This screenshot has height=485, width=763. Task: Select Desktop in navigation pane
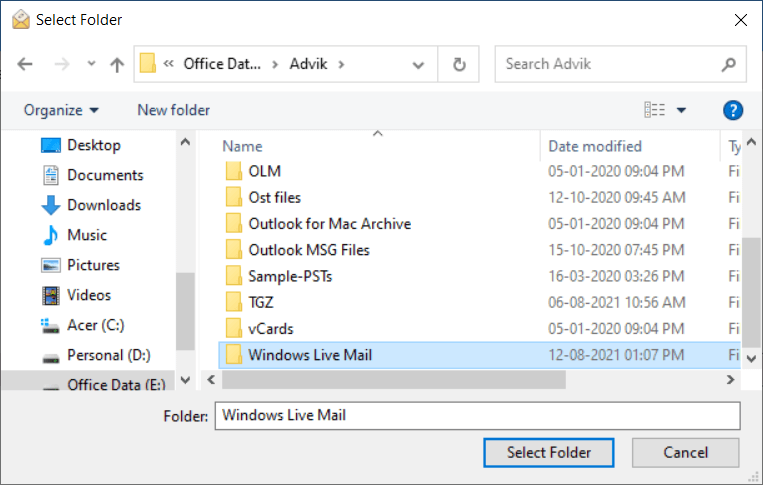93,145
